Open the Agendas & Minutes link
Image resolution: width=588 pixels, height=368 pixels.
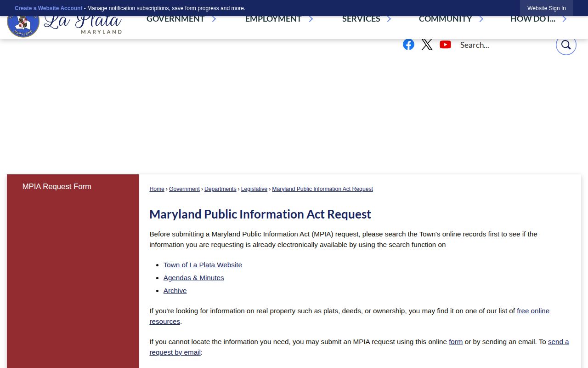tap(193, 278)
